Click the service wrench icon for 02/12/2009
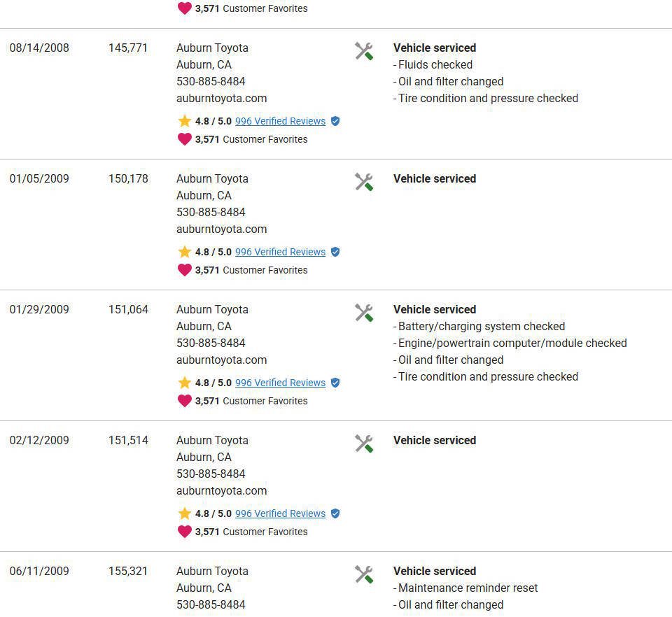 click(x=364, y=444)
